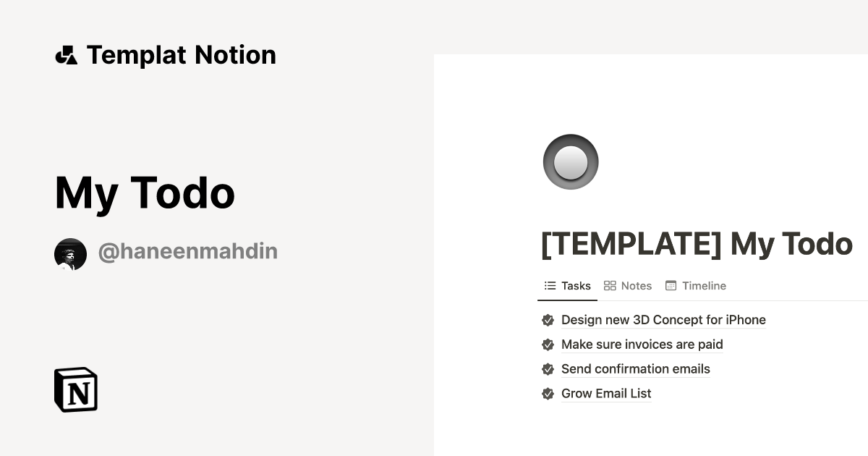Click the [TEMPLATE] My Todo page title

(x=697, y=244)
